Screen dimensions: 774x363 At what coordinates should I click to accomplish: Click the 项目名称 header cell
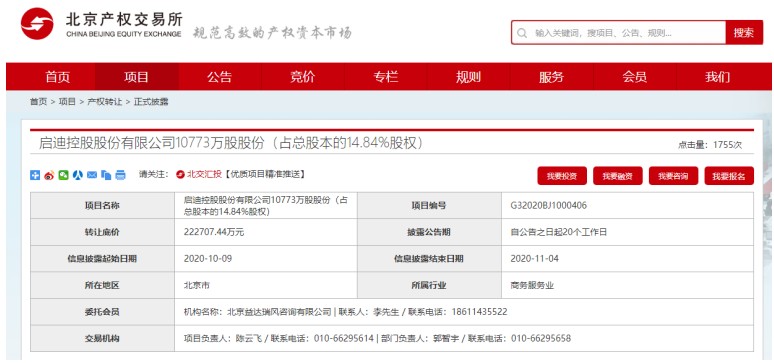(x=102, y=205)
